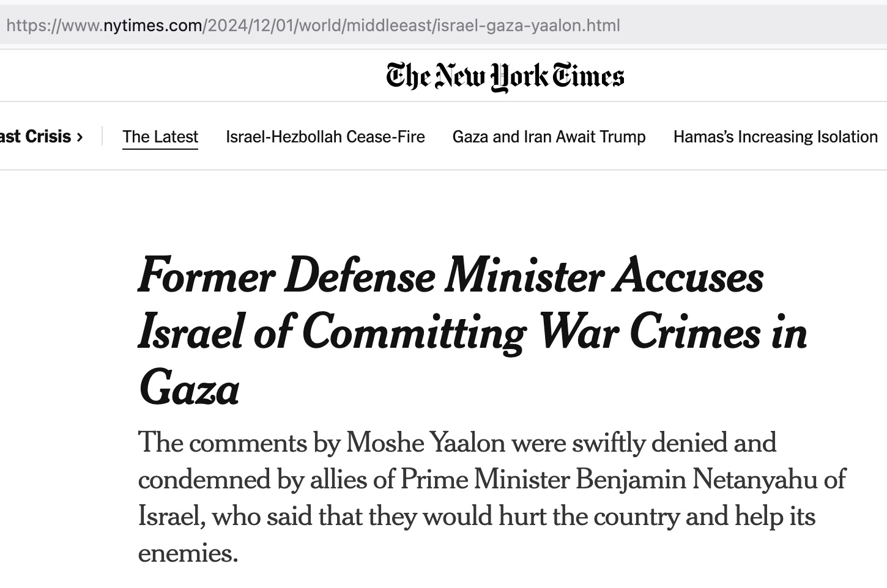Click "Committing" in the article headline
The width and height of the screenshot is (887, 588).
414,333
